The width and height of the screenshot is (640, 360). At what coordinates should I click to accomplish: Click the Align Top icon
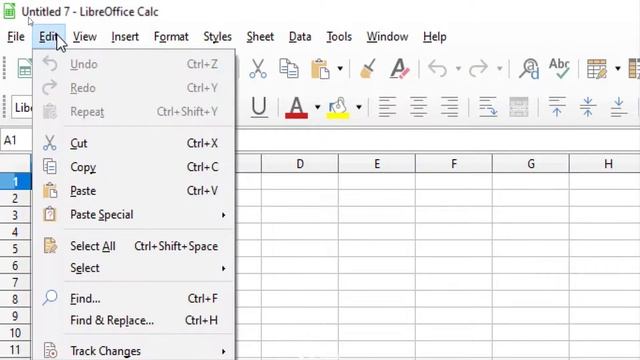557,107
